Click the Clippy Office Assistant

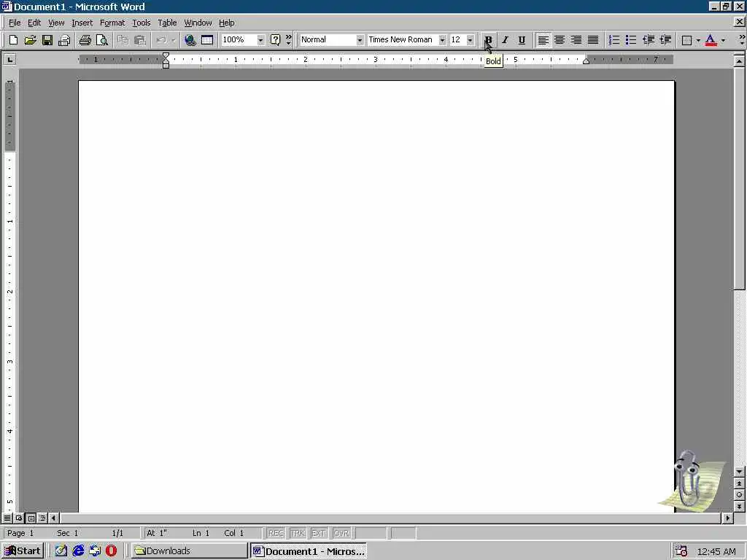[692, 481]
